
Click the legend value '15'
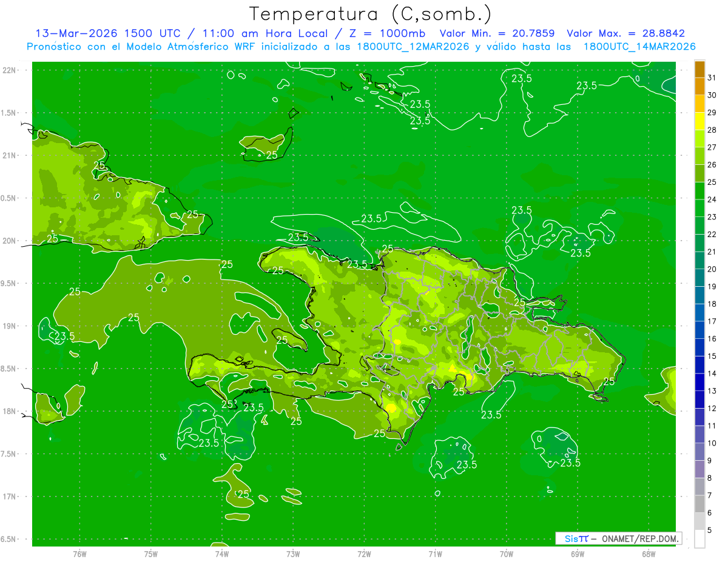coord(712,356)
